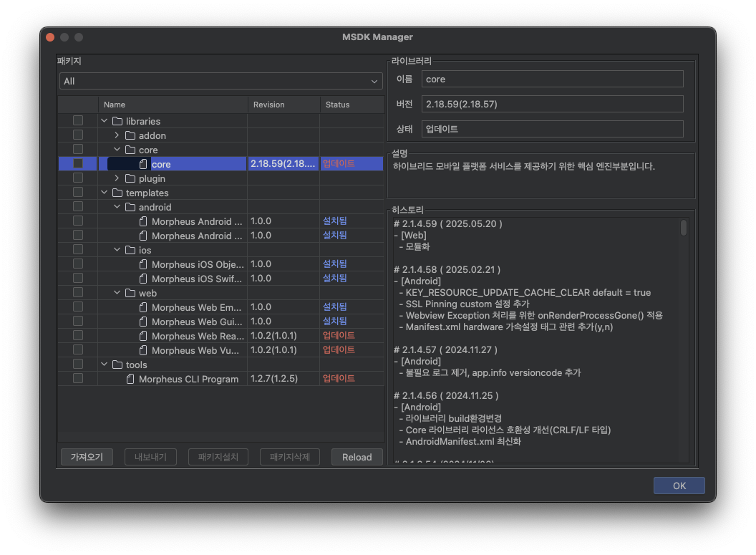Click the libraries folder icon

pyautogui.click(x=117, y=121)
